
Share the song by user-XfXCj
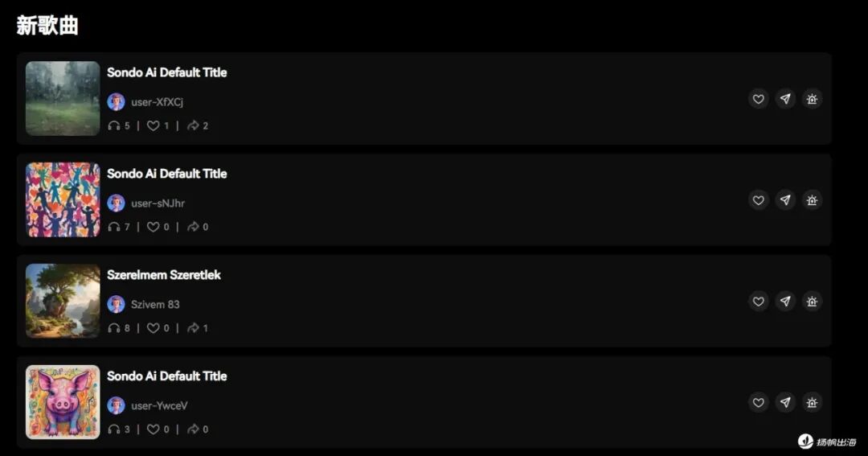pos(785,99)
